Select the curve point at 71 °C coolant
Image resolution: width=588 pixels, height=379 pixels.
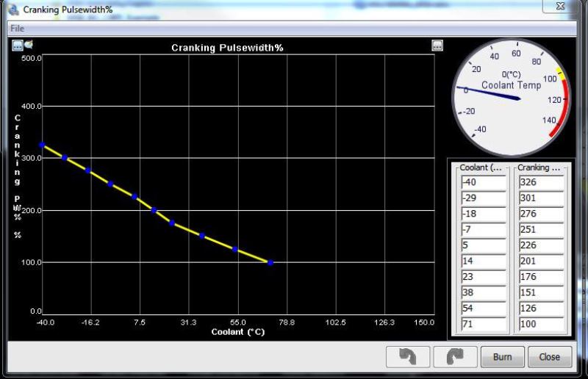click(270, 262)
